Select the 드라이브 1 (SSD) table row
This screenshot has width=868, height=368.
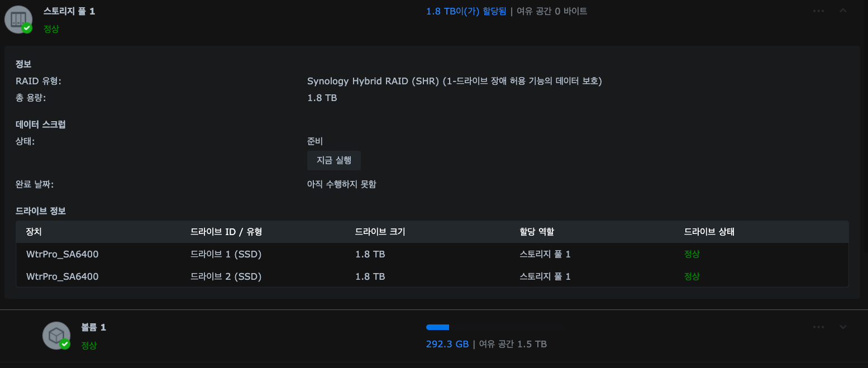click(x=226, y=254)
